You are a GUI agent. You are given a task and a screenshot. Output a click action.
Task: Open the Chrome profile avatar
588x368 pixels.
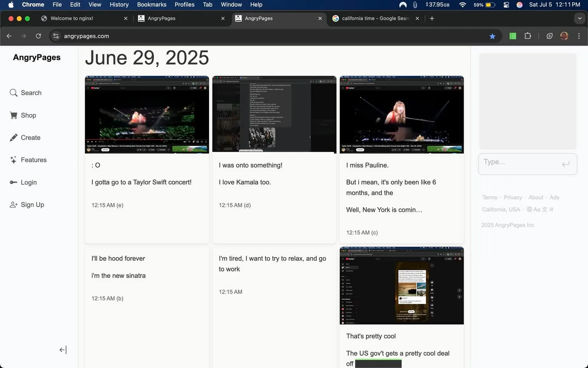pos(564,36)
